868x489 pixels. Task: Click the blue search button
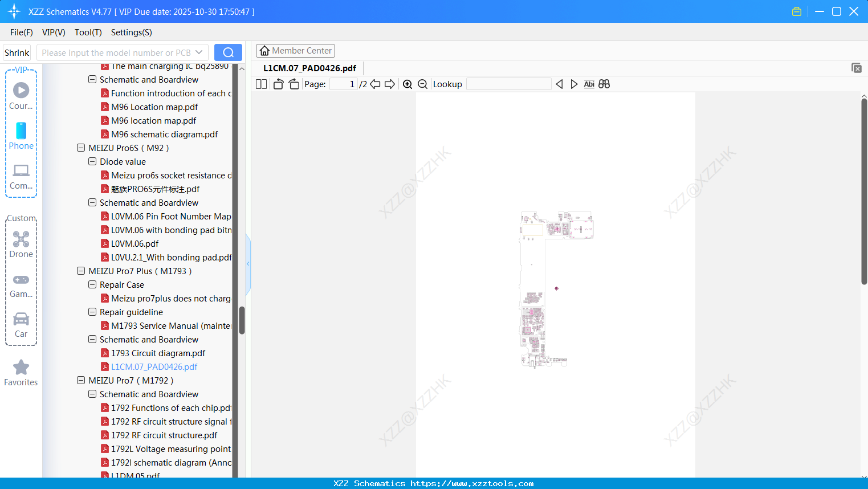(228, 52)
